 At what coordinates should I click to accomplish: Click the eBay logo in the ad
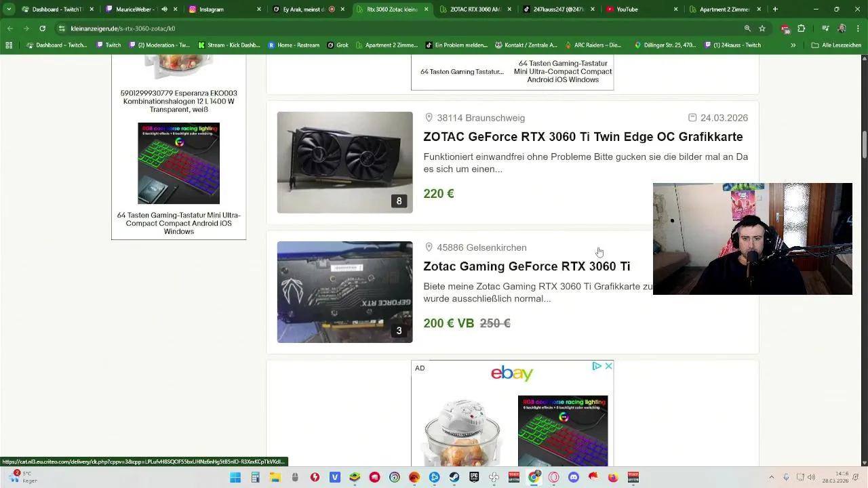(x=512, y=373)
